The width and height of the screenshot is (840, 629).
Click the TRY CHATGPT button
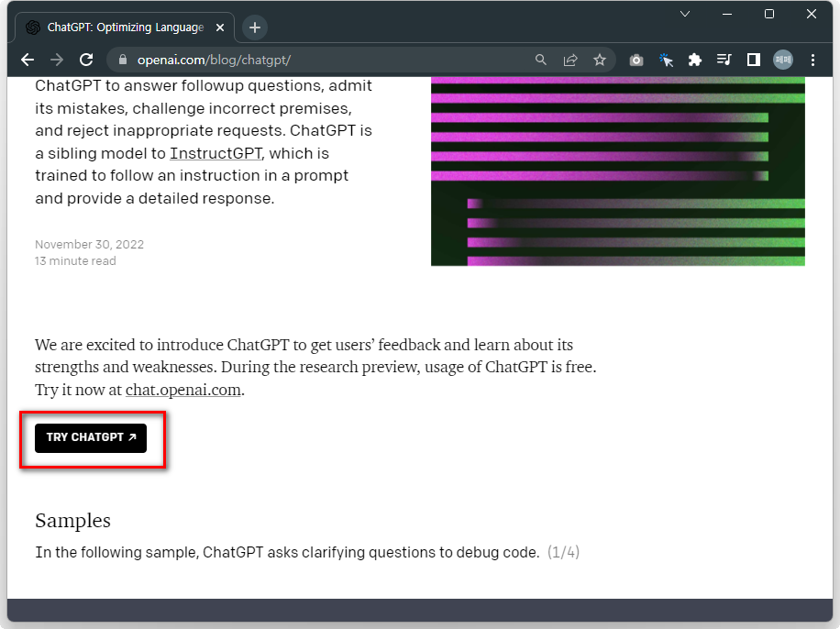click(91, 438)
